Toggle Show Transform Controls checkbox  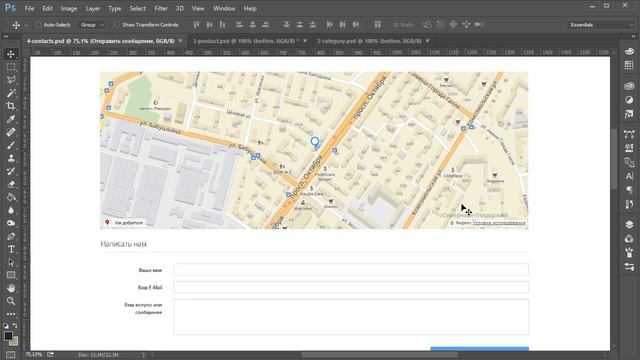pos(117,25)
